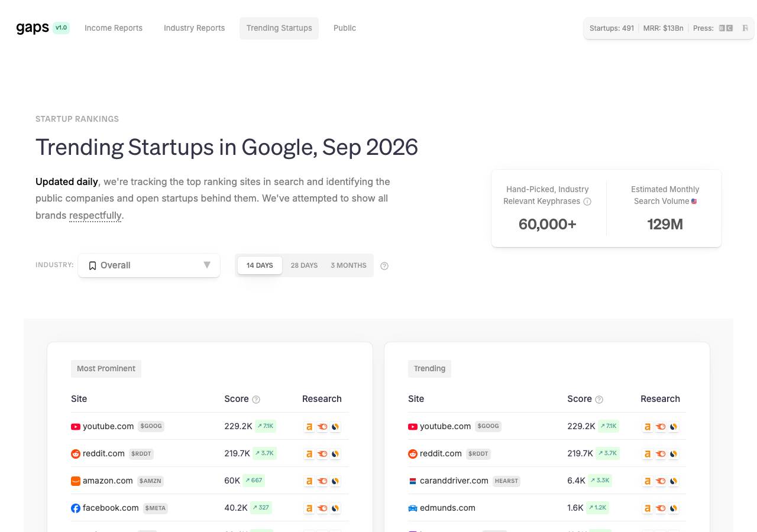Screen dimensions: 757x532
Task: Open the caranddriver.com site link
Action: point(454,481)
